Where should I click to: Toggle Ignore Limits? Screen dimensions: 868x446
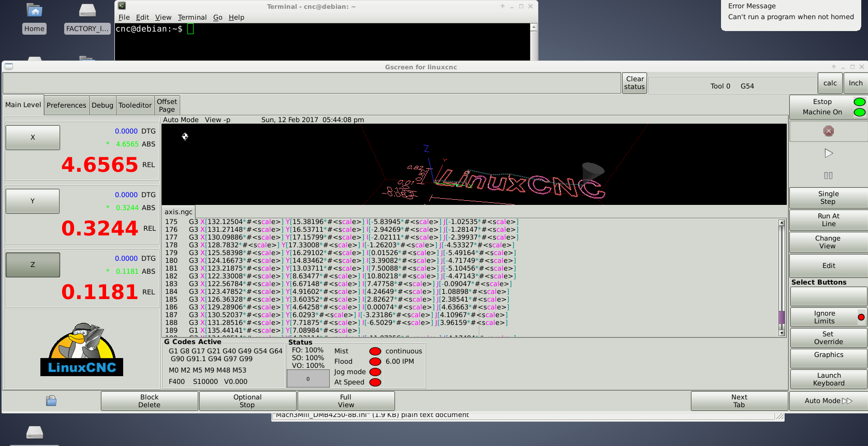[x=828, y=317]
